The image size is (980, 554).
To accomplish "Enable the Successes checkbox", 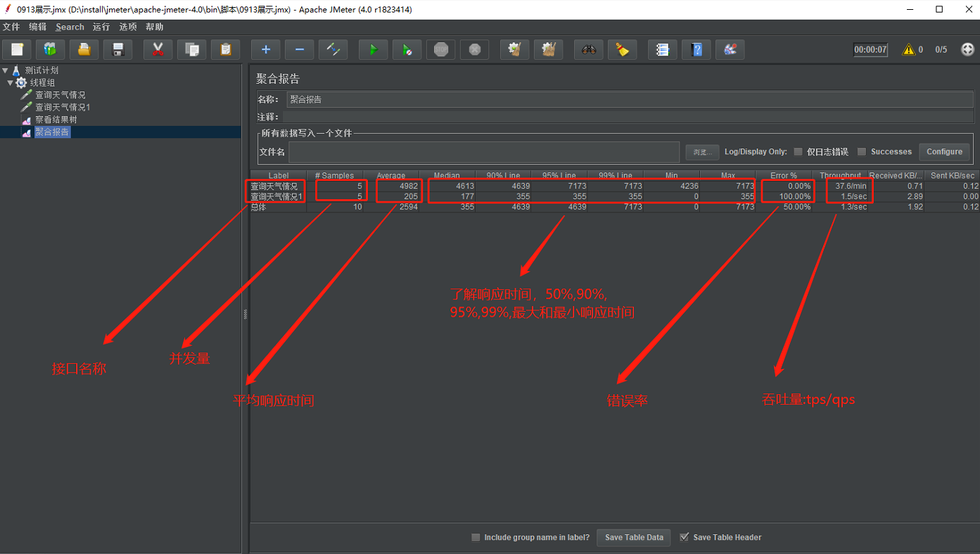I will click(861, 151).
